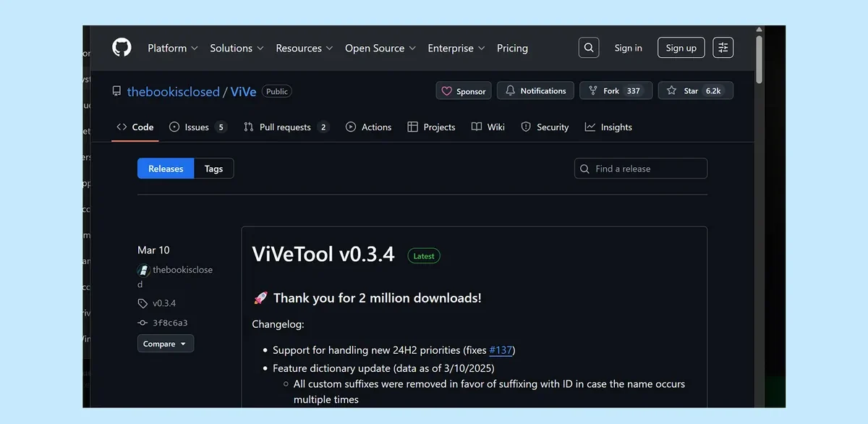Click the page's vertical scrollbar
This screenshot has width=868, height=424.
click(x=759, y=58)
